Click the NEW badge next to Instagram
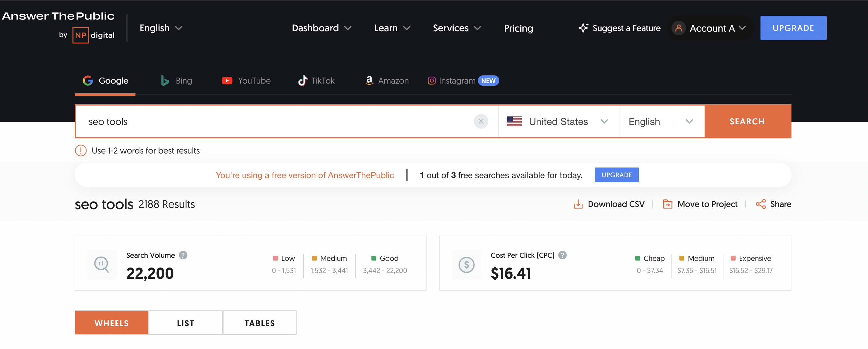Screen dimensions: 868x349 pos(488,81)
